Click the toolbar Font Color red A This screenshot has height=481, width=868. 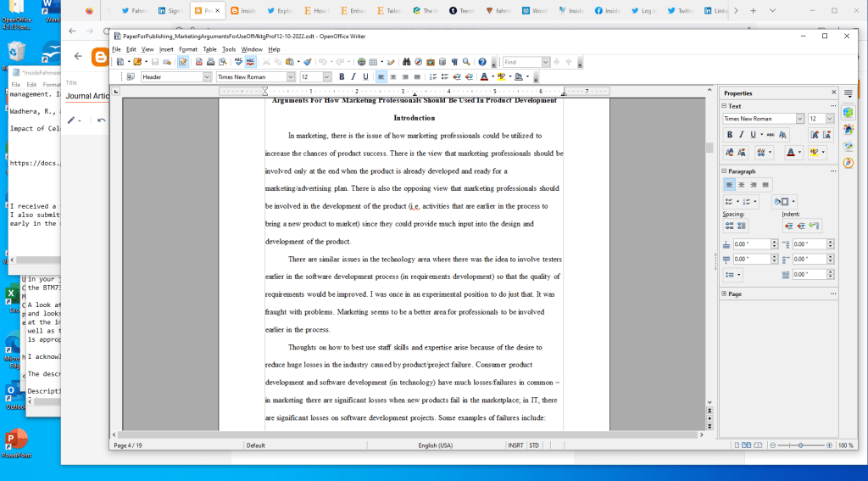484,77
